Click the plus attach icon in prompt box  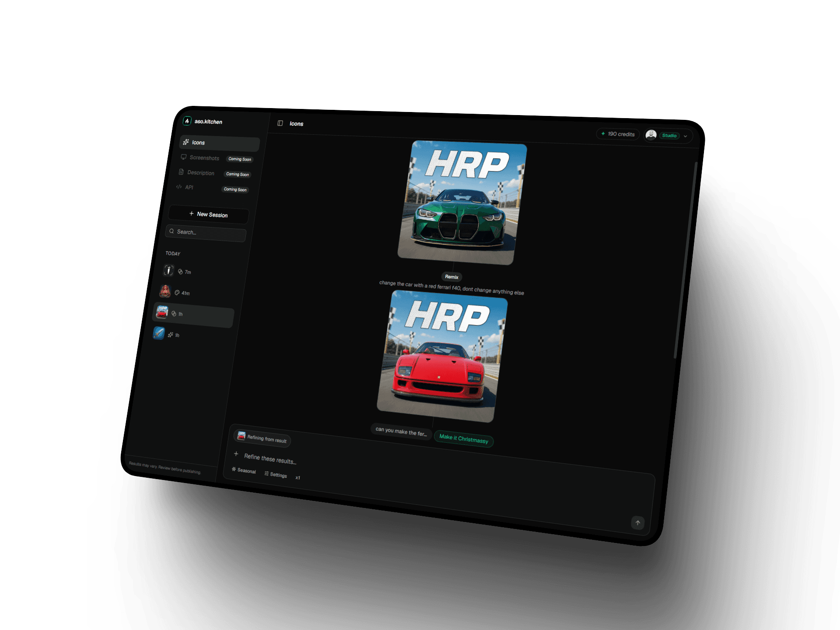click(236, 454)
